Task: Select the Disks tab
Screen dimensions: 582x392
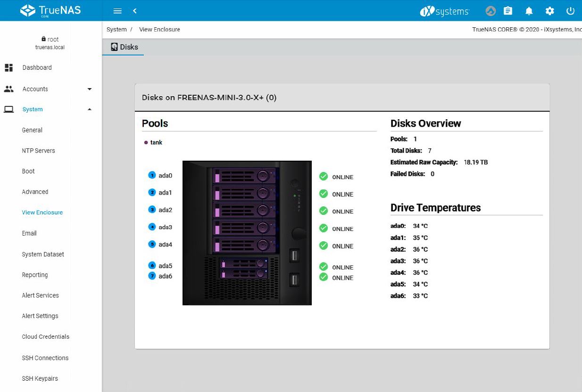Action: tap(124, 47)
